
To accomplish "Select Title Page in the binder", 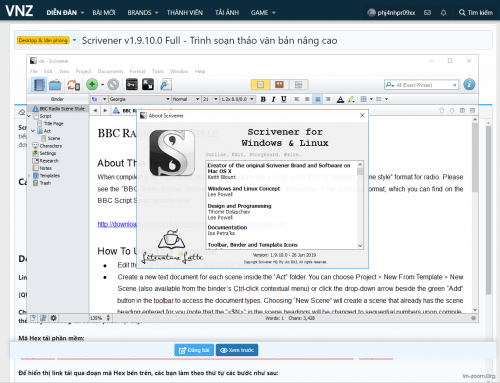I will tap(50, 124).
